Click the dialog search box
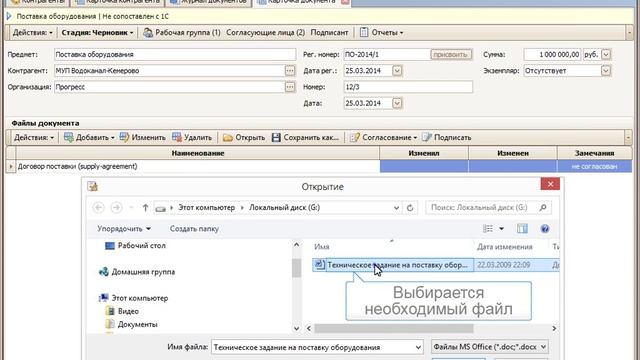This screenshot has height=360, width=640. coord(488,207)
